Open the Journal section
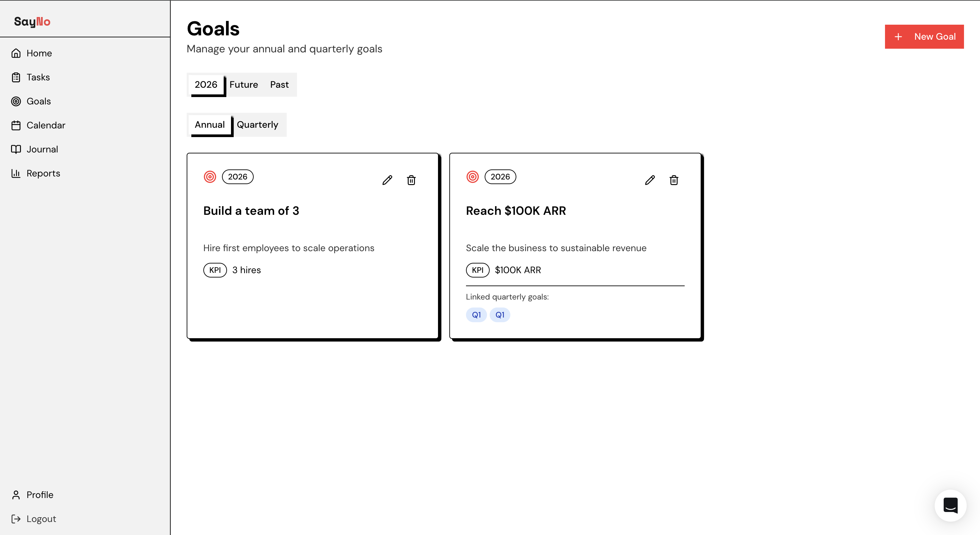 pos(42,149)
